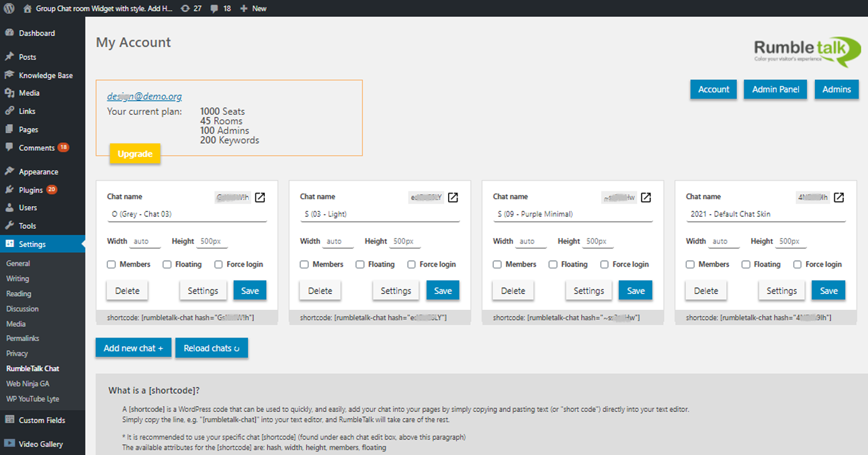Click the account email link
The image size is (868, 455).
(x=144, y=97)
